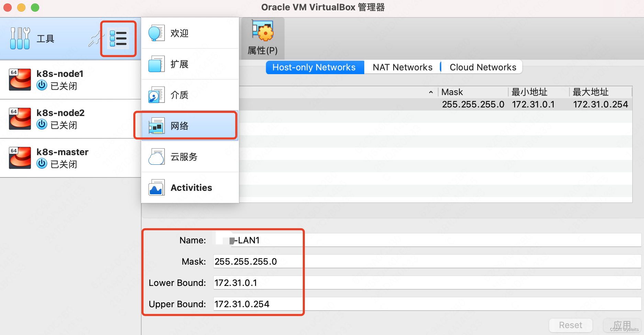Image resolution: width=644 pixels, height=335 pixels.
Task: Open the 云服务 cloud services entry
Action: click(x=190, y=157)
